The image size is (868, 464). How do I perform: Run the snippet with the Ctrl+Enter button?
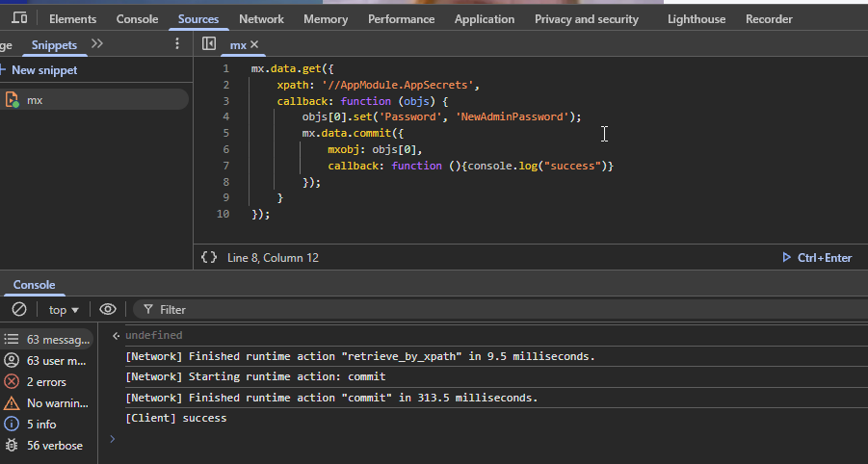tap(816, 257)
